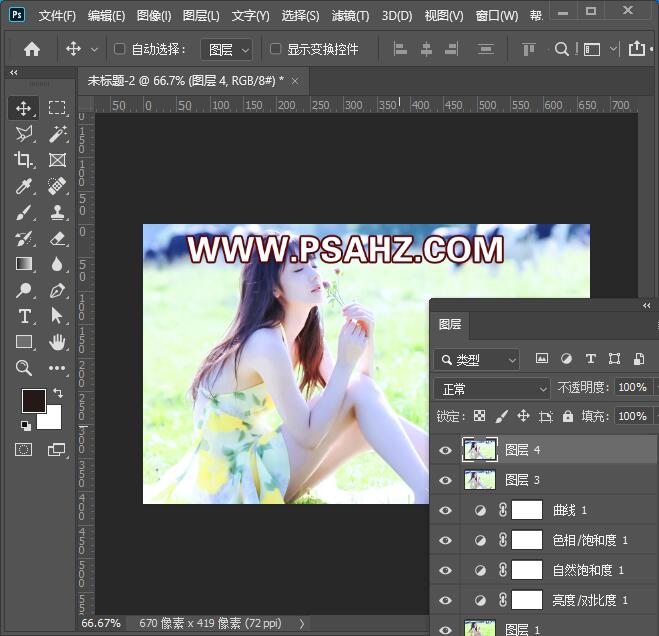This screenshot has width=659, height=636.
Task: Activate the Hand tool
Action: pos(57,342)
